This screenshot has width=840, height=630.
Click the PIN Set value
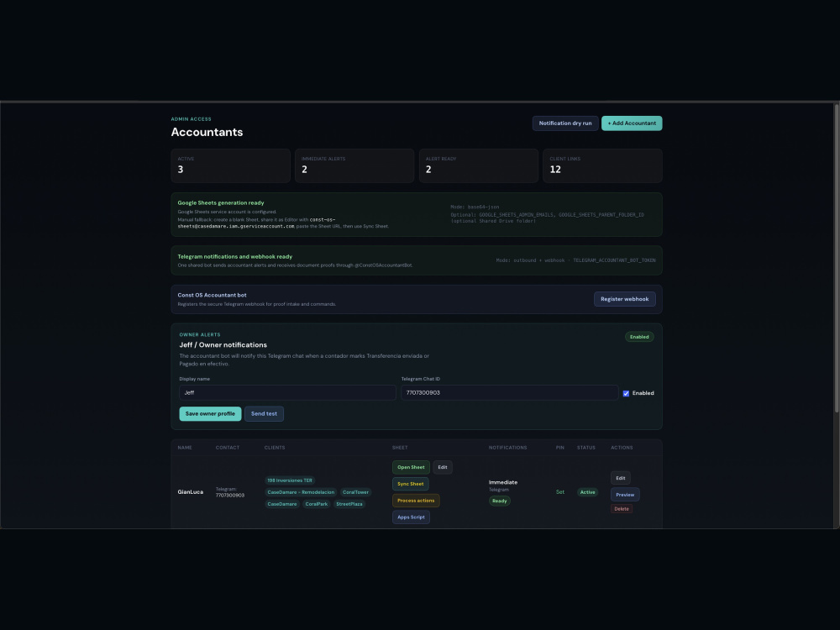tap(559, 492)
